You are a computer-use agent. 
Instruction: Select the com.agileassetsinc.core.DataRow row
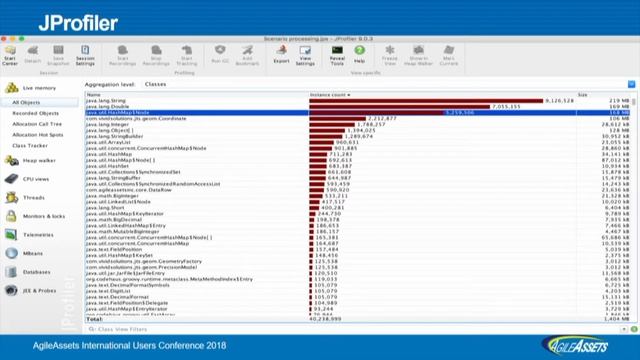pos(358,190)
